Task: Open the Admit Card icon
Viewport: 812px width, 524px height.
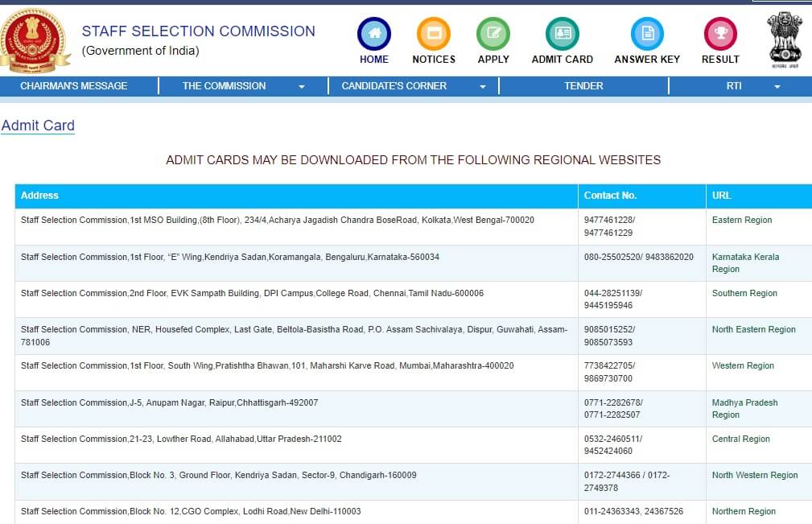Action: tap(563, 34)
